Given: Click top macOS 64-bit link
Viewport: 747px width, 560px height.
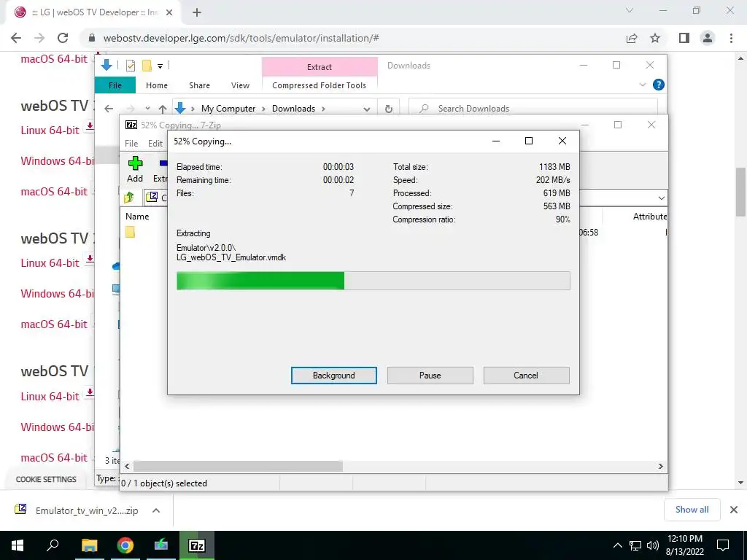Looking at the screenshot, I should [x=54, y=59].
